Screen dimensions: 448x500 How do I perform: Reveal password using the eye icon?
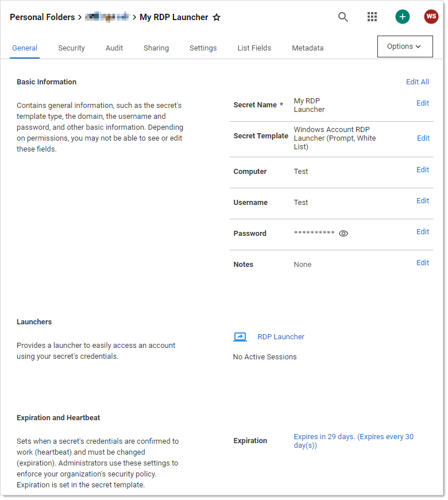pos(343,234)
